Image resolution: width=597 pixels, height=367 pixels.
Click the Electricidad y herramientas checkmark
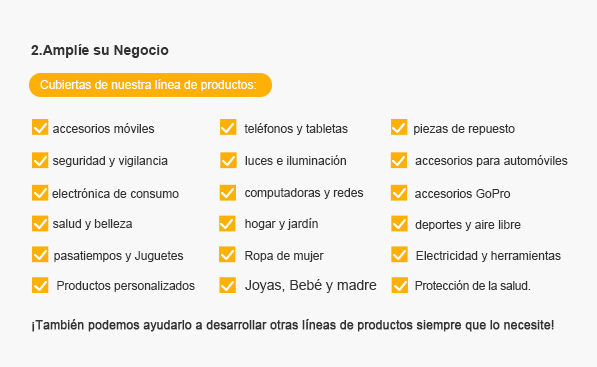(399, 255)
